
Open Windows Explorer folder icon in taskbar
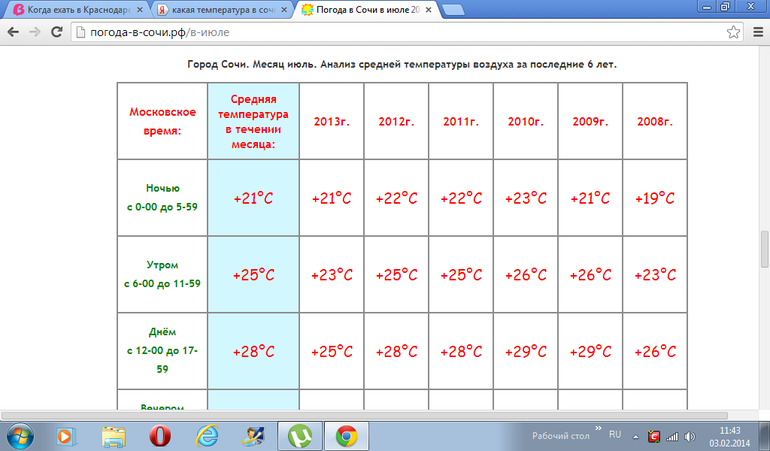tap(113, 436)
